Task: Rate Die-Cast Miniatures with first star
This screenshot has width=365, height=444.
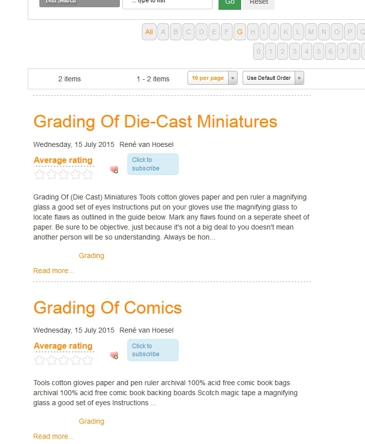Action: pyautogui.click(x=39, y=174)
